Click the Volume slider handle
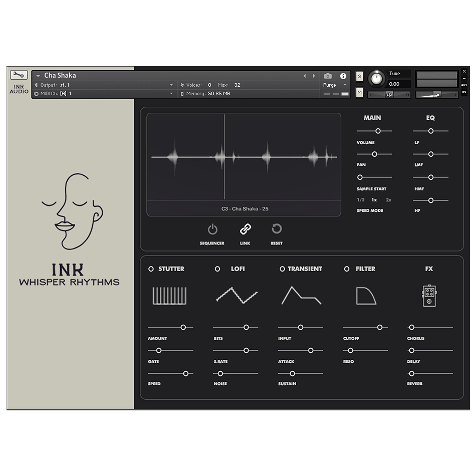This screenshot has width=476, height=476. point(378,131)
